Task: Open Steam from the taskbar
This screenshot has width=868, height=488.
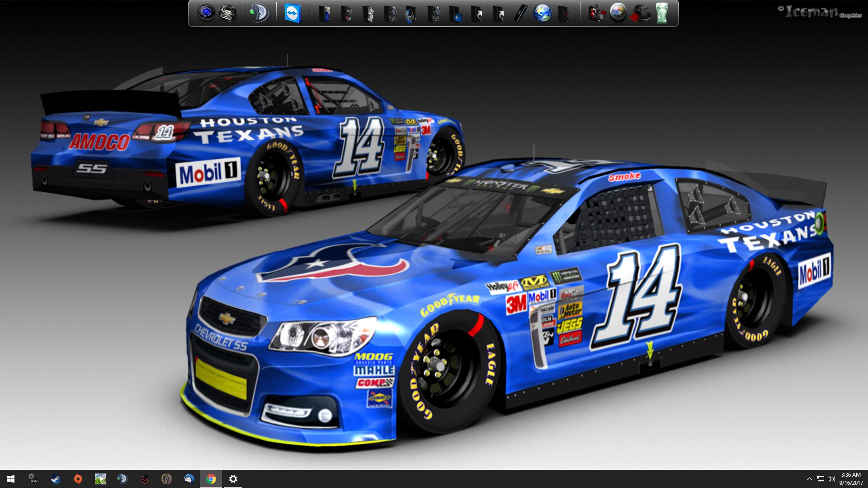Action: (56, 479)
